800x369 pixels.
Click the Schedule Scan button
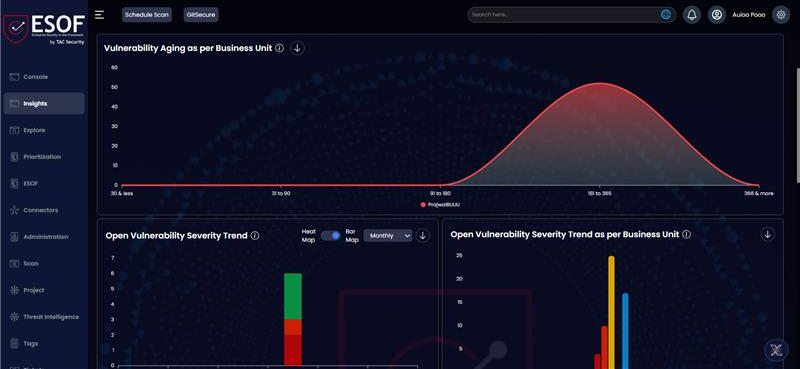click(147, 15)
